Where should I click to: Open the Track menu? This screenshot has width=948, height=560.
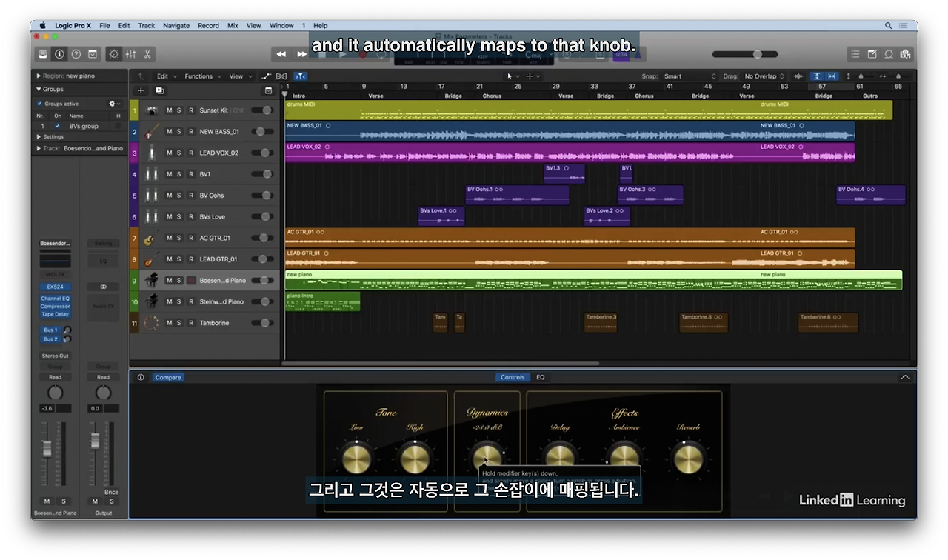[147, 25]
